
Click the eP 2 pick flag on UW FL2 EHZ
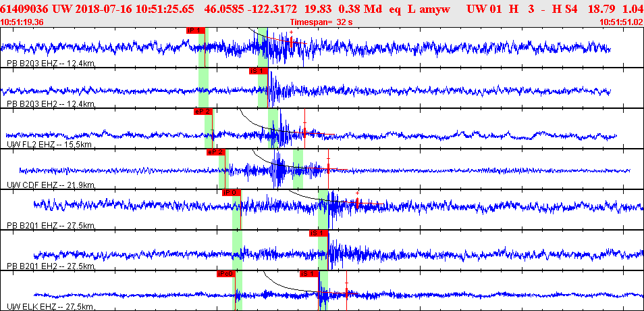(203, 112)
